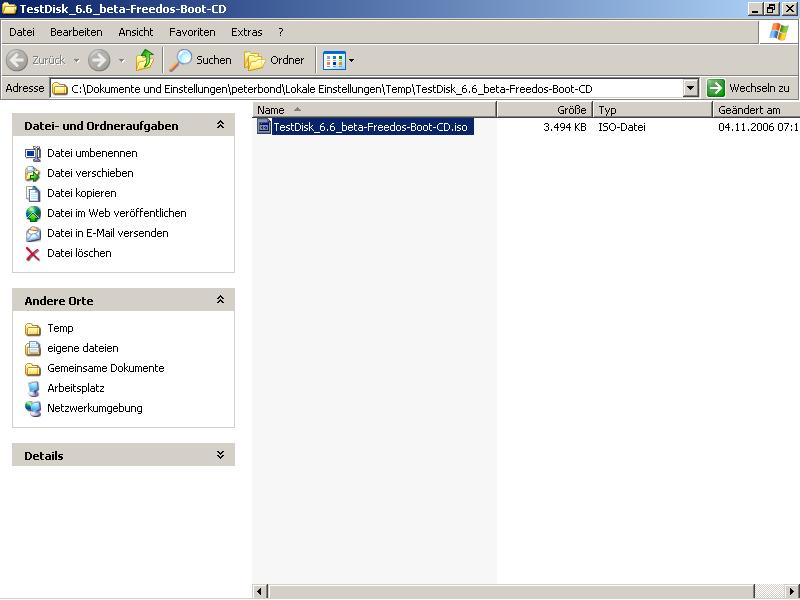Click Datei in E-Mail versenden link

tap(108, 233)
